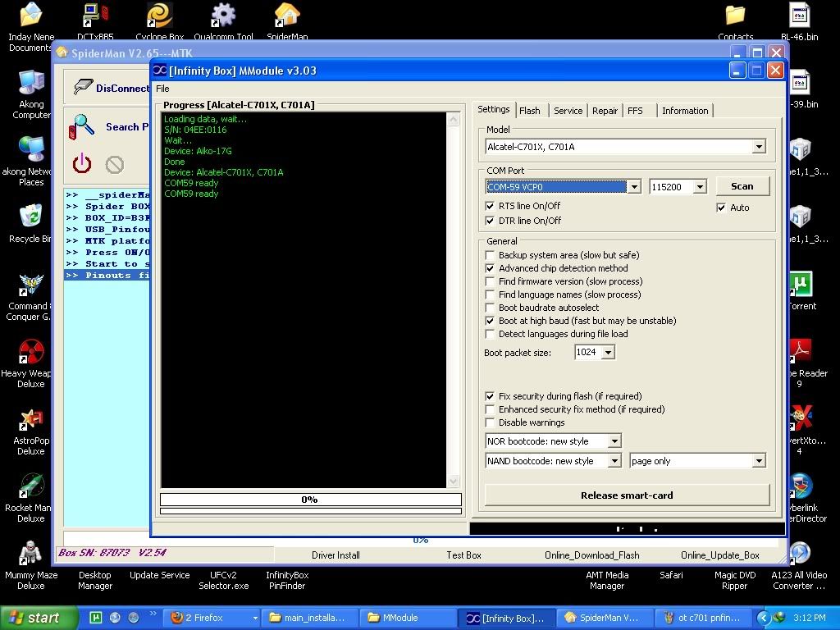The width and height of the screenshot is (840, 630).
Task: Open Recycle Bin desktop icon
Action: point(30,217)
